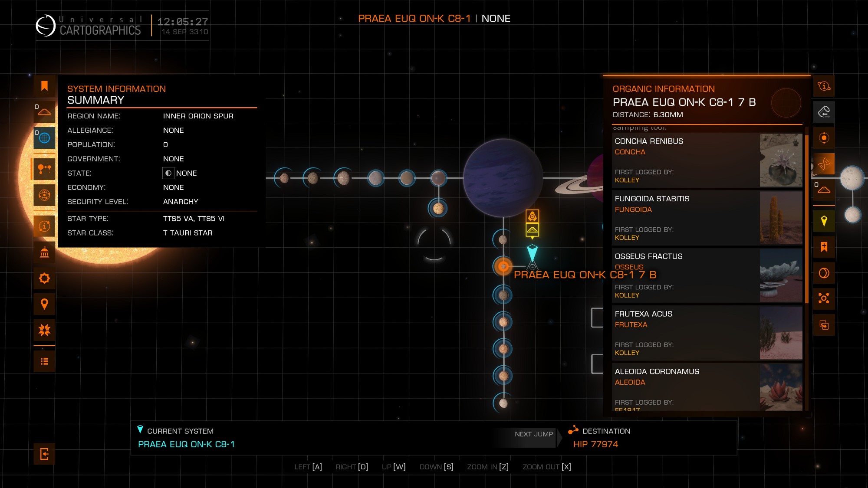Image resolution: width=868 pixels, height=488 pixels.
Task: Click the INNER ORION SPUR region value
Action: coord(198,116)
